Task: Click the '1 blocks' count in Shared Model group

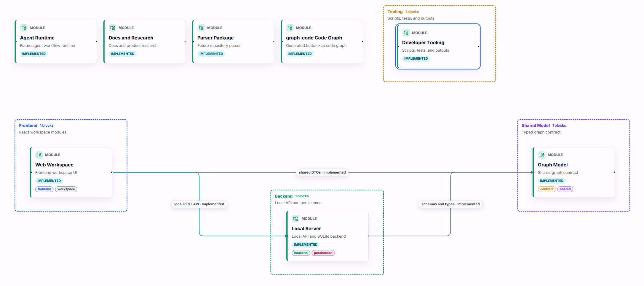Action: pyautogui.click(x=559, y=125)
